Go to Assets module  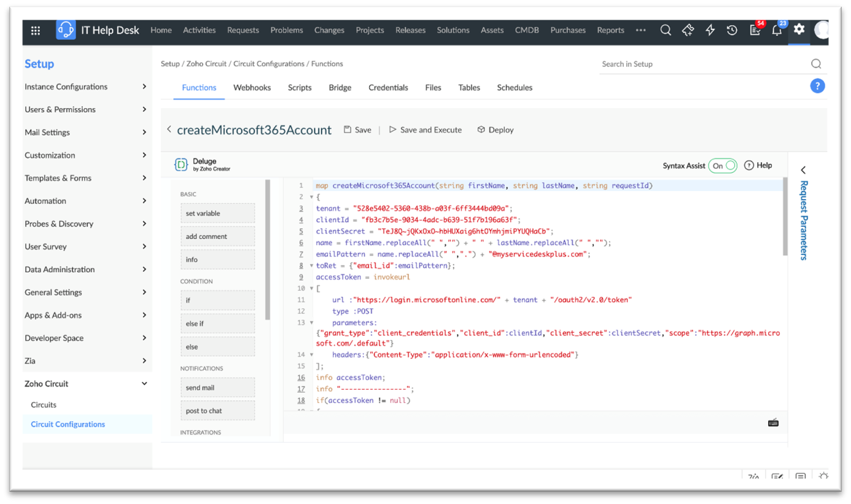tap(492, 30)
